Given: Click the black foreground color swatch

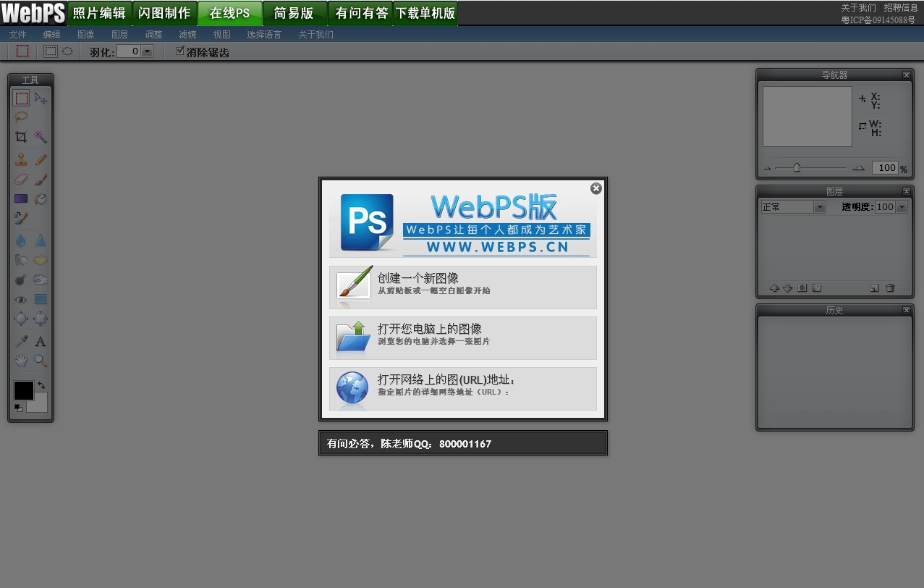Looking at the screenshot, I should tap(23, 390).
